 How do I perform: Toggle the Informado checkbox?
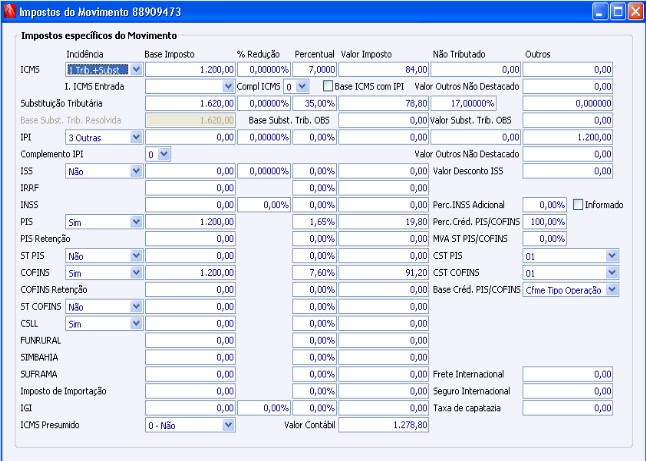578,205
